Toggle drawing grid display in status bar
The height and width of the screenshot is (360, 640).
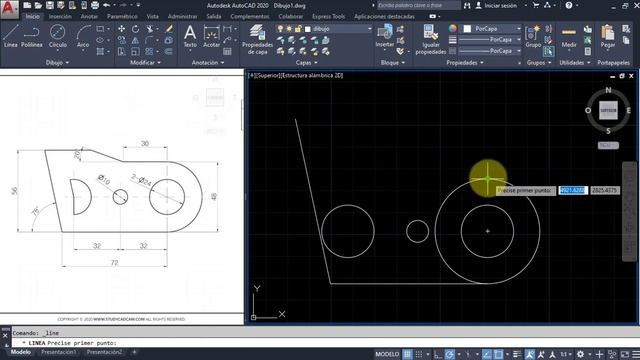407,354
